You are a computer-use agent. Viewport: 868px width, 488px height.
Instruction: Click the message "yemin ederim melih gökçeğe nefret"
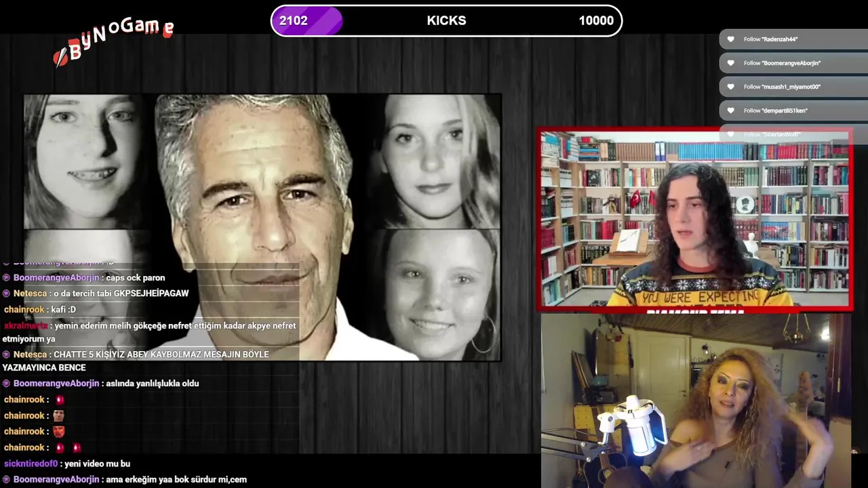click(149, 332)
